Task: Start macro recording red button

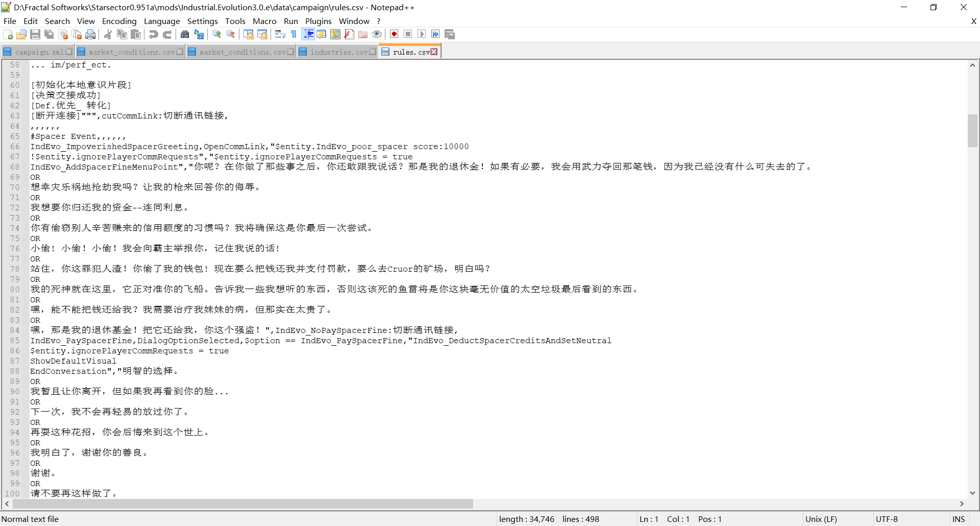Action: 394,34
